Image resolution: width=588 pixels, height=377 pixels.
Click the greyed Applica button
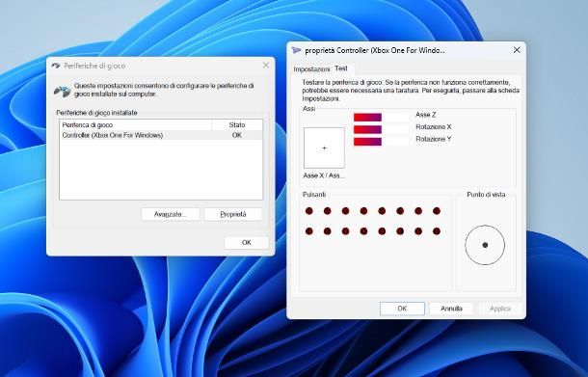[500, 309]
